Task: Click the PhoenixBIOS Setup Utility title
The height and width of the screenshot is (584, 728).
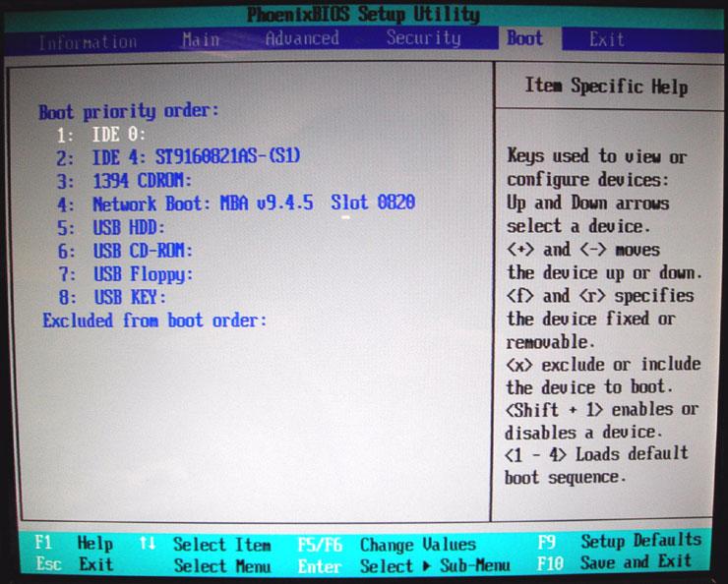Action: 363,15
